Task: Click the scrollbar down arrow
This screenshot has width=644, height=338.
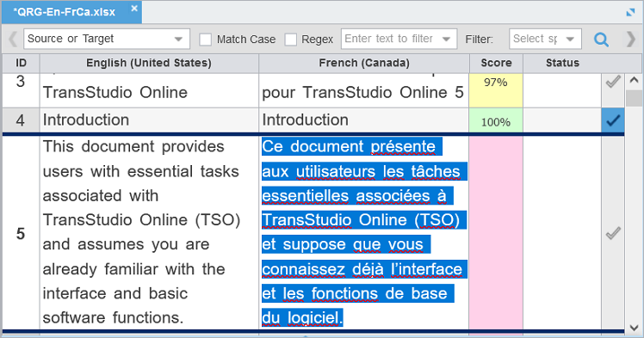Action: (x=634, y=329)
